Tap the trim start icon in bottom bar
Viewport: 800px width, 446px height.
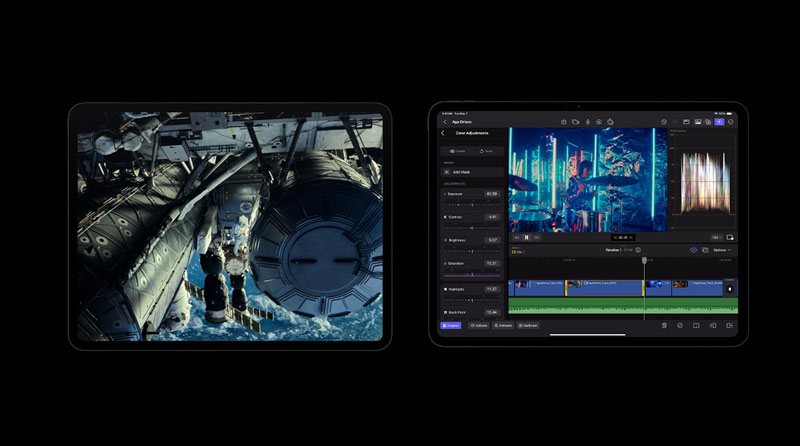[x=713, y=325]
